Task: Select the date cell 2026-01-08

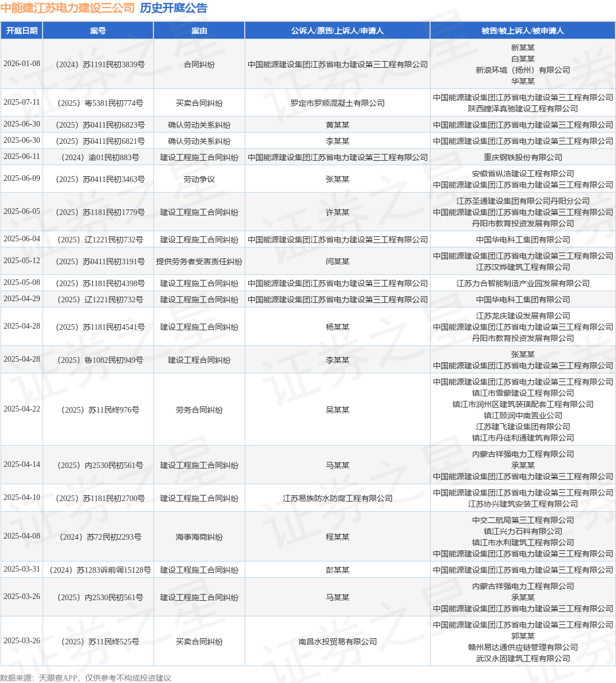Action: point(22,64)
